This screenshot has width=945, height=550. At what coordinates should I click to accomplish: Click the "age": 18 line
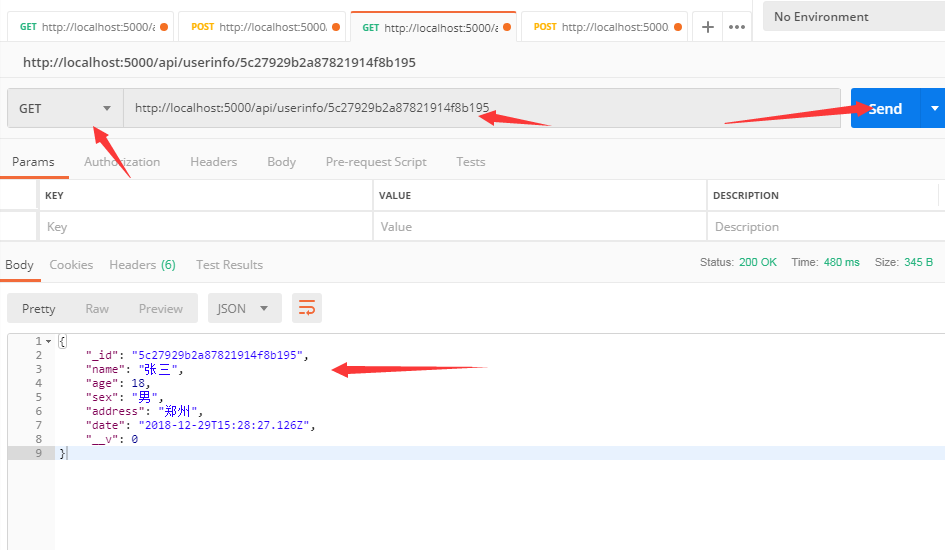pyautogui.click(x=118, y=383)
